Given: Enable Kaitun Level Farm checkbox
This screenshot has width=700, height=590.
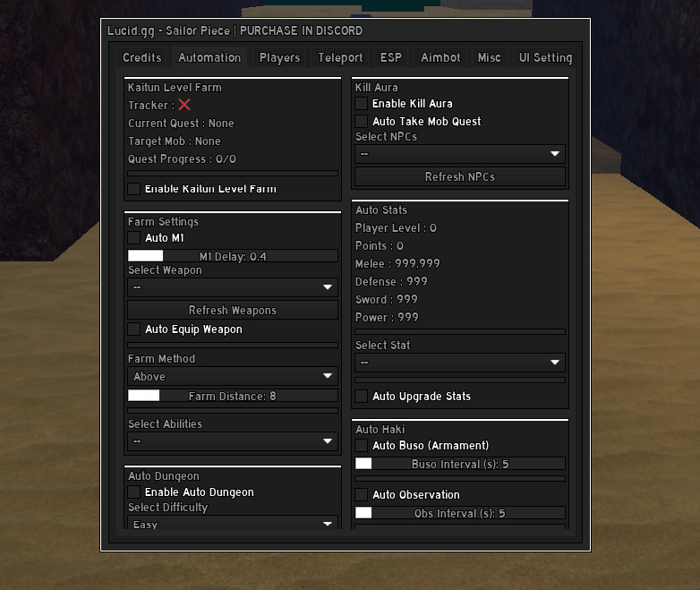Looking at the screenshot, I should [134, 189].
